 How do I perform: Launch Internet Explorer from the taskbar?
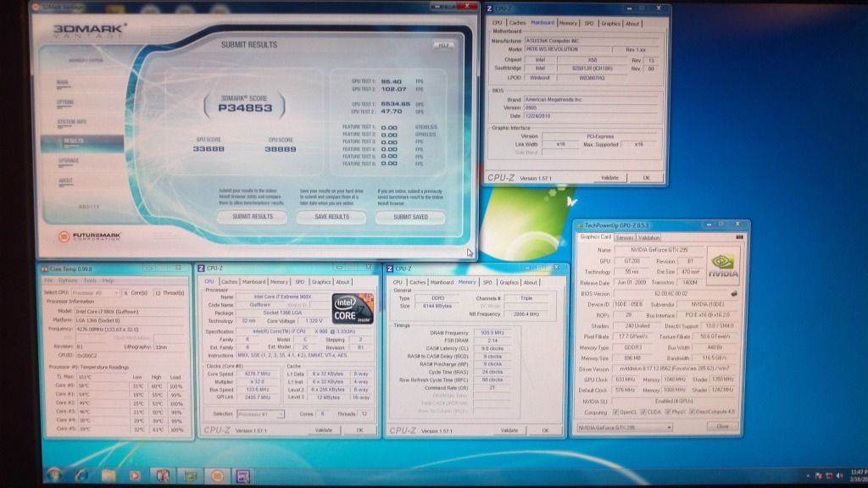(x=81, y=475)
